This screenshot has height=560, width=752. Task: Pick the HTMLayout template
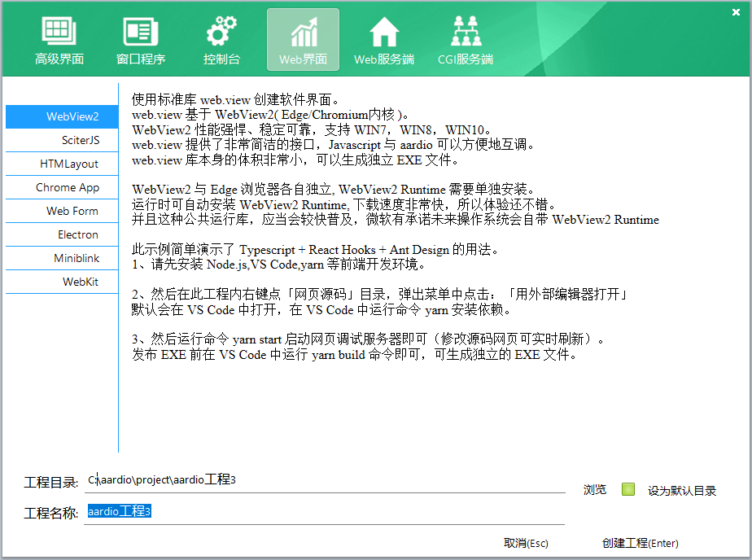(x=62, y=164)
